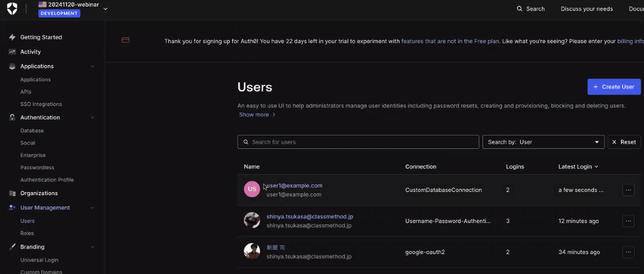Open SSO Integrations
The image size is (644, 274).
tap(41, 104)
